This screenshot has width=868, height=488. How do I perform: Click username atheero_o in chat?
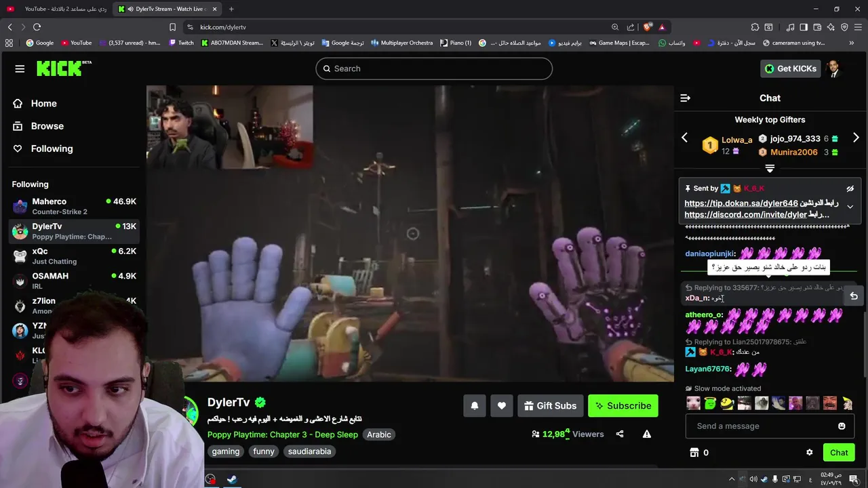click(x=704, y=314)
